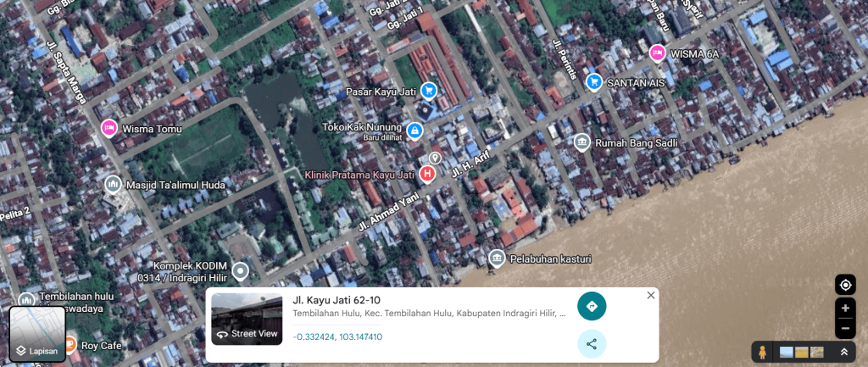868x367 pixels.
Task: Click the WISMA 6A hotel pin
Action: click(x=657, y=53)
